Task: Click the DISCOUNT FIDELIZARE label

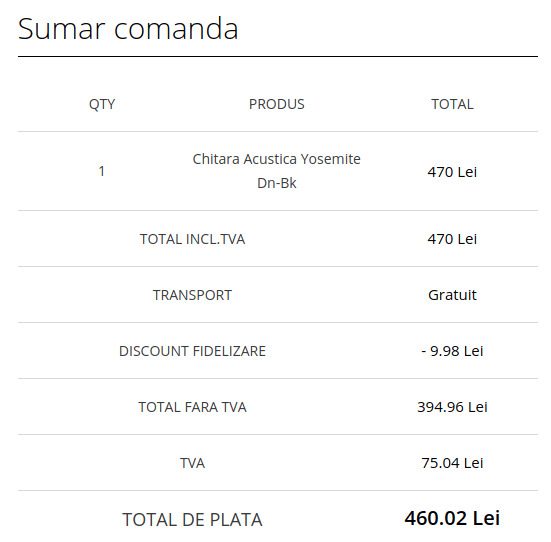Action: (192, 351)
